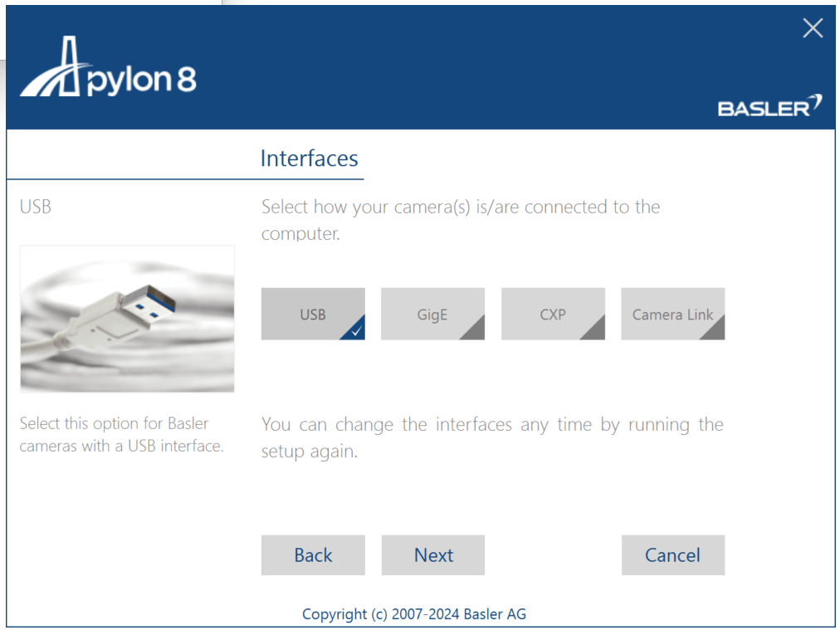Click the USB cable preview image
Viewport: 840px width, 630px height.
(127, 319)
